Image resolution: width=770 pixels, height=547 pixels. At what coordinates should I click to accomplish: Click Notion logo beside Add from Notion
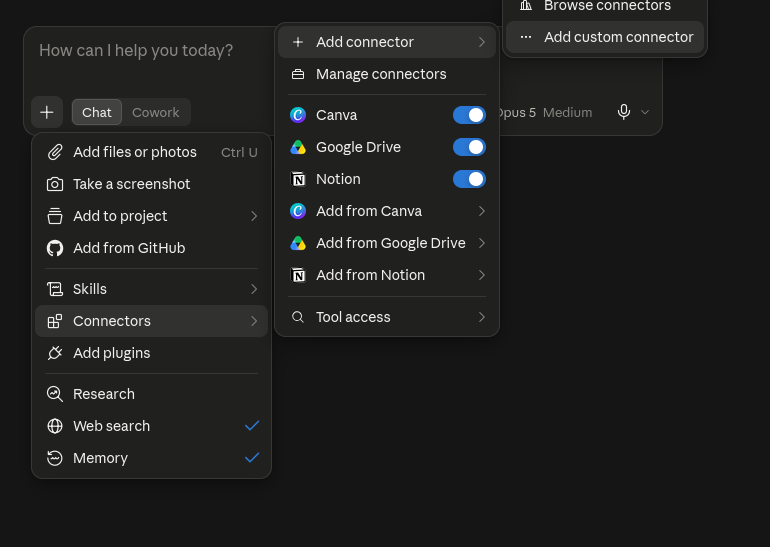pyautogui.click(x=298, y=275)
